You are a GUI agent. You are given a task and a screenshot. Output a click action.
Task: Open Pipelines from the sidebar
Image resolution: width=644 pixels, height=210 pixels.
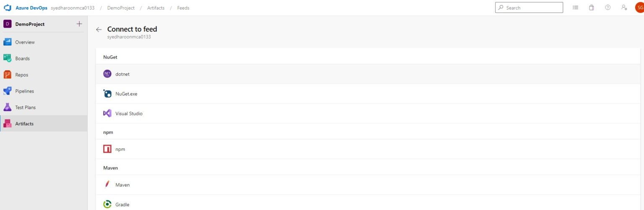coord(24,91)
